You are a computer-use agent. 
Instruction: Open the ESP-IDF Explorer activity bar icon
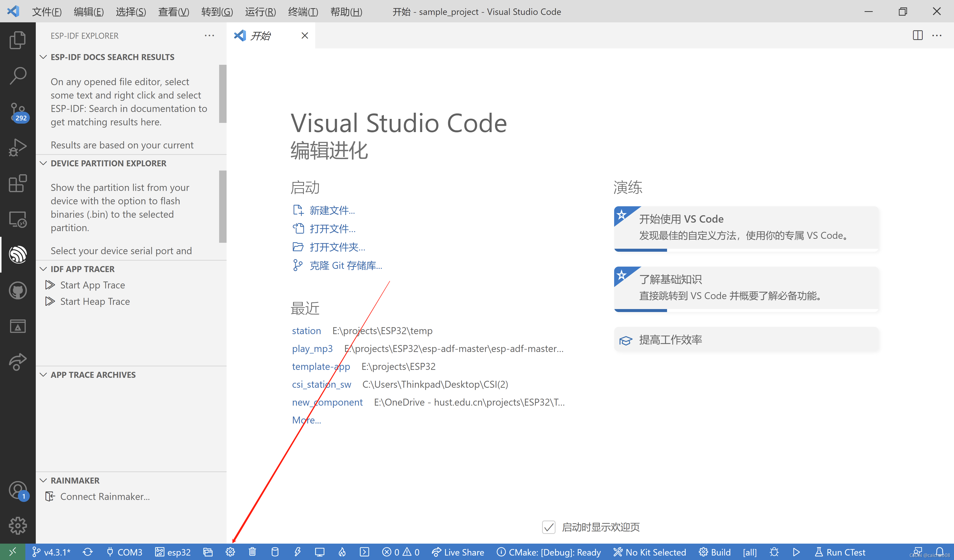pyautogui.click(x=18, y=254)
